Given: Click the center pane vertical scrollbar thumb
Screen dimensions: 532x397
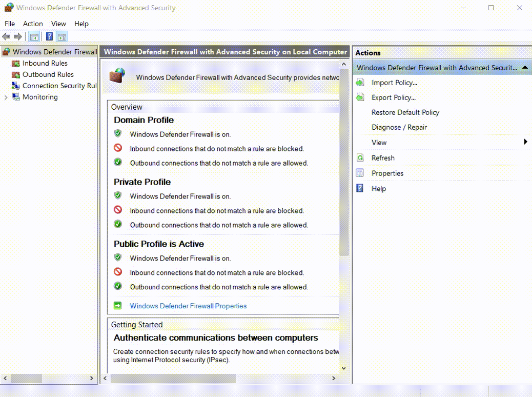Looking at the screenshot, I should (x=344, y=162).
